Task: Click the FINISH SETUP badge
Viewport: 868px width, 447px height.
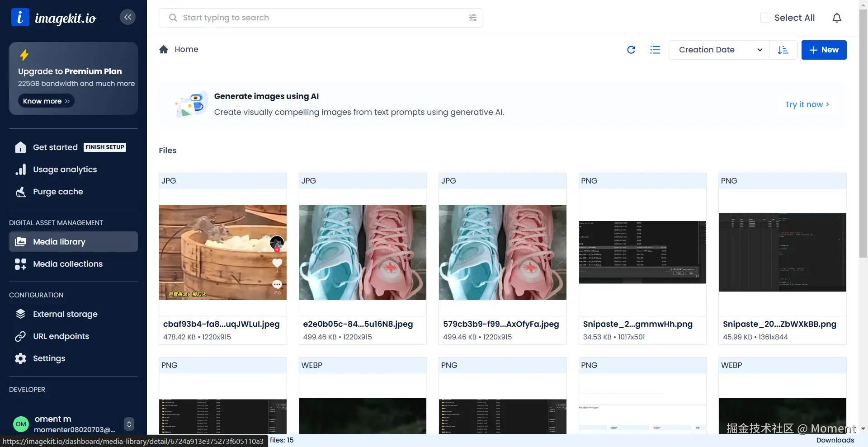Action: click(105, 147)
